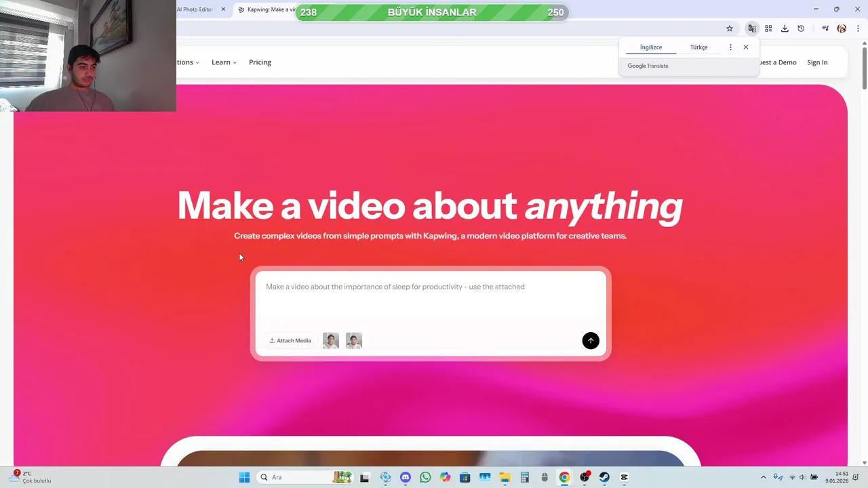This screenshot has height=488, width=868.
Task: Click the battery tray icon
Action: pos(814,477)
